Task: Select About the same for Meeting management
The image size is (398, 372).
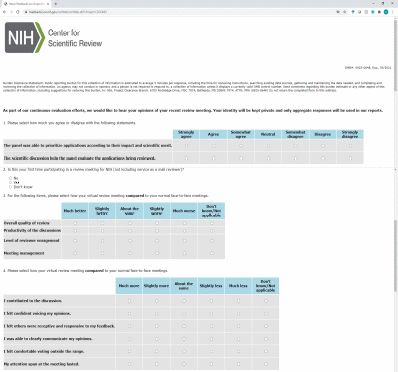Action: click(x=130, y=253)
